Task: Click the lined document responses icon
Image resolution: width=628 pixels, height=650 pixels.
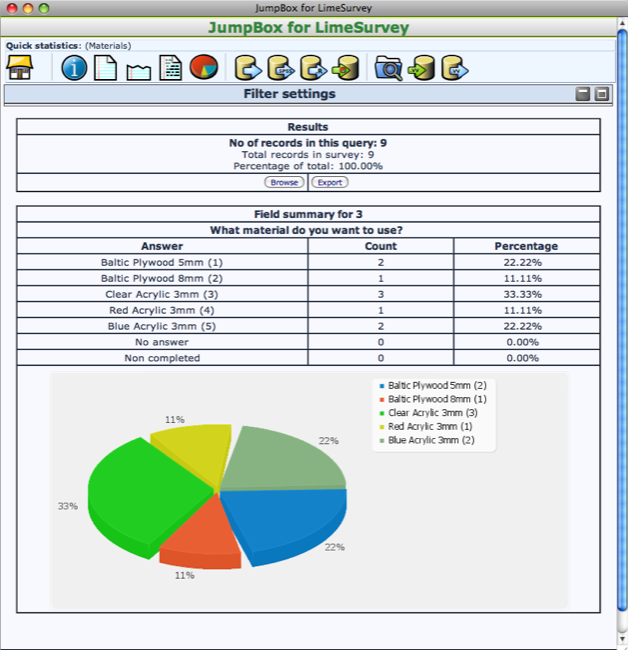Action: pyautogui.click(x=105, y=68)
